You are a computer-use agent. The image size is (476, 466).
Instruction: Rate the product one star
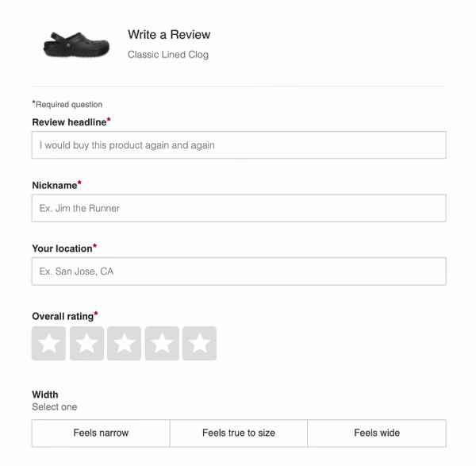click(49, 344)
